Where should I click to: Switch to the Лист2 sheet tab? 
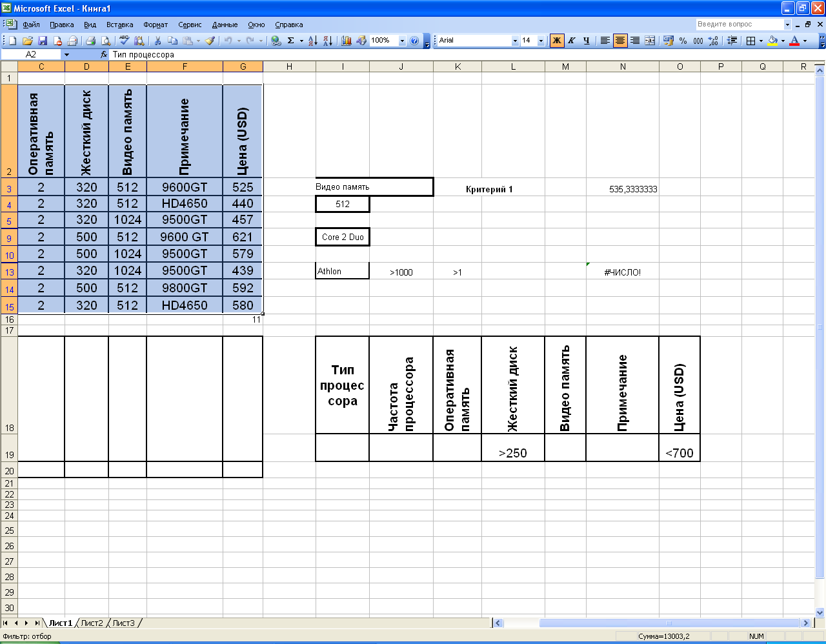tap(92, 623)
